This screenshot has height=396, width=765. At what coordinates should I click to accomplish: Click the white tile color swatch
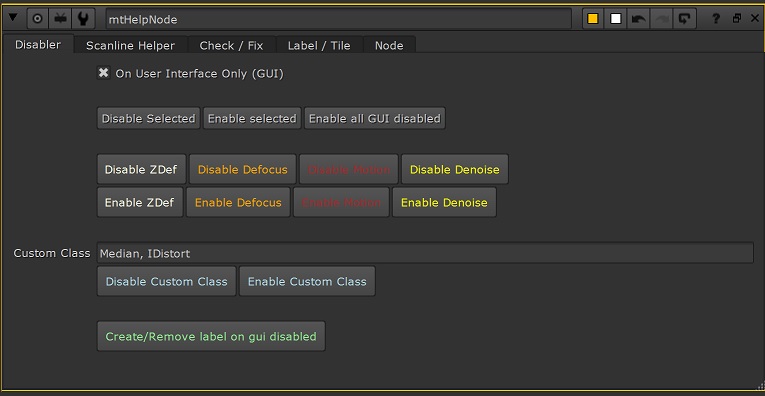[x=616, y=19]
